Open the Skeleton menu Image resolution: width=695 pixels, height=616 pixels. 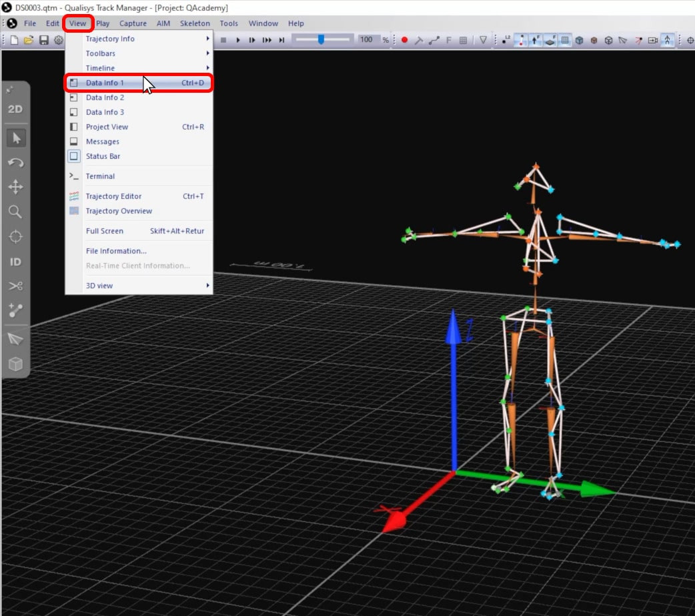195,23
